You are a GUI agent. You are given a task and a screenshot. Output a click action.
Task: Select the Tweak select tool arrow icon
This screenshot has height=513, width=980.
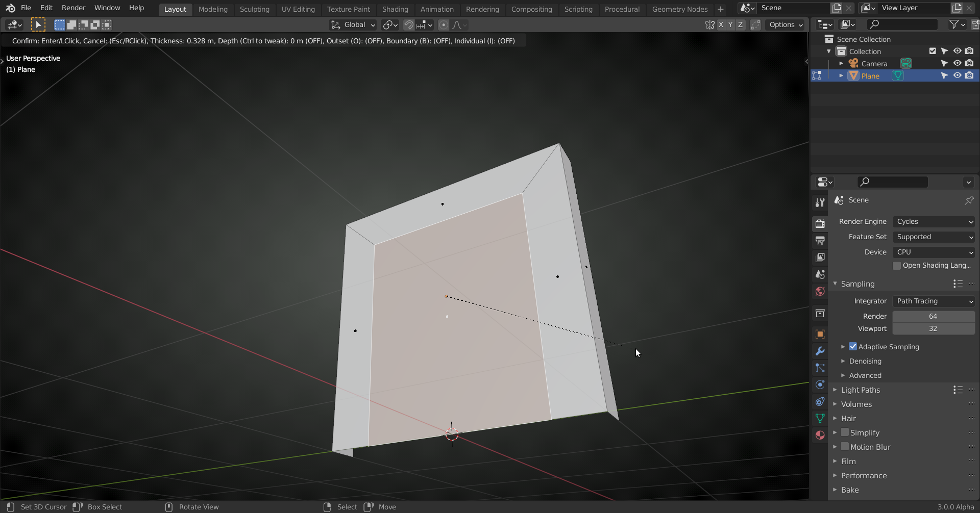(x=38, y=24)
